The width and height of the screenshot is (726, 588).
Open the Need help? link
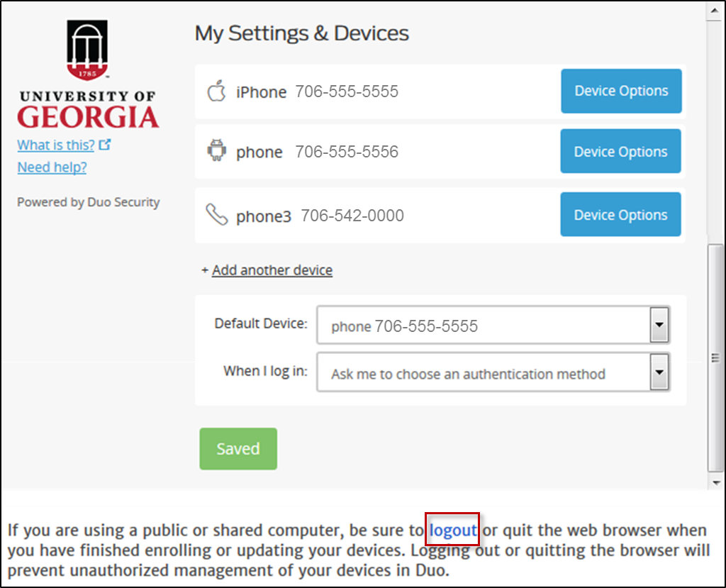(x=52, y=167)
